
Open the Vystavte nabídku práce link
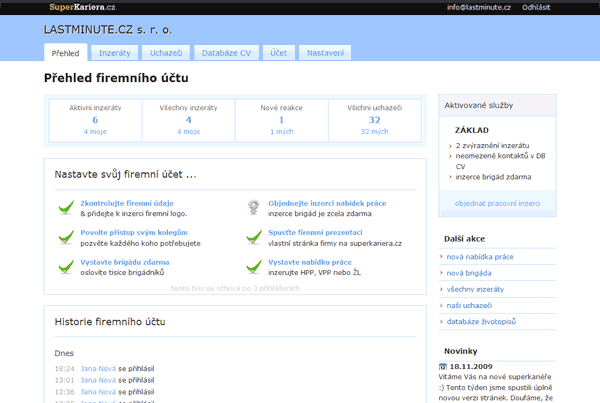(310, 262)
